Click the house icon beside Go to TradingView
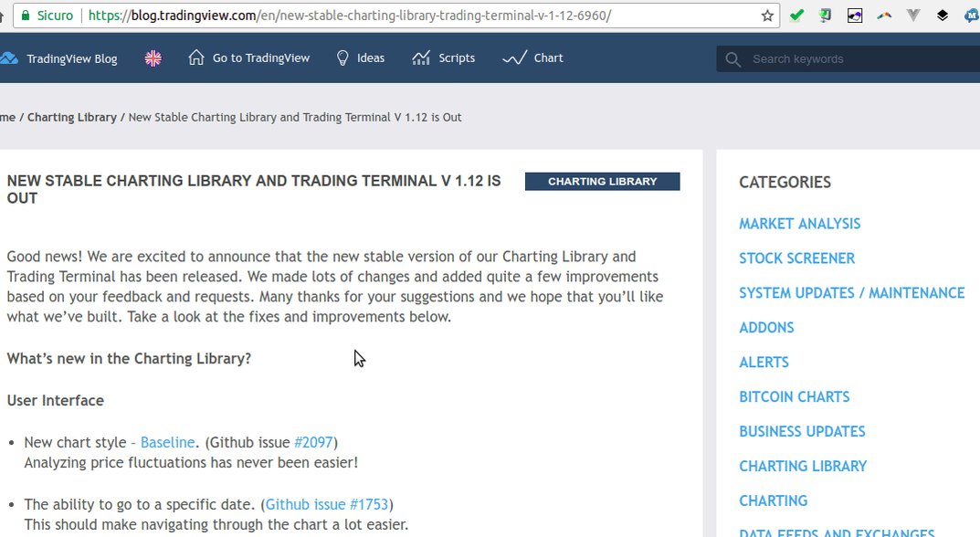980x537 pixels. [x=196, y=58]
